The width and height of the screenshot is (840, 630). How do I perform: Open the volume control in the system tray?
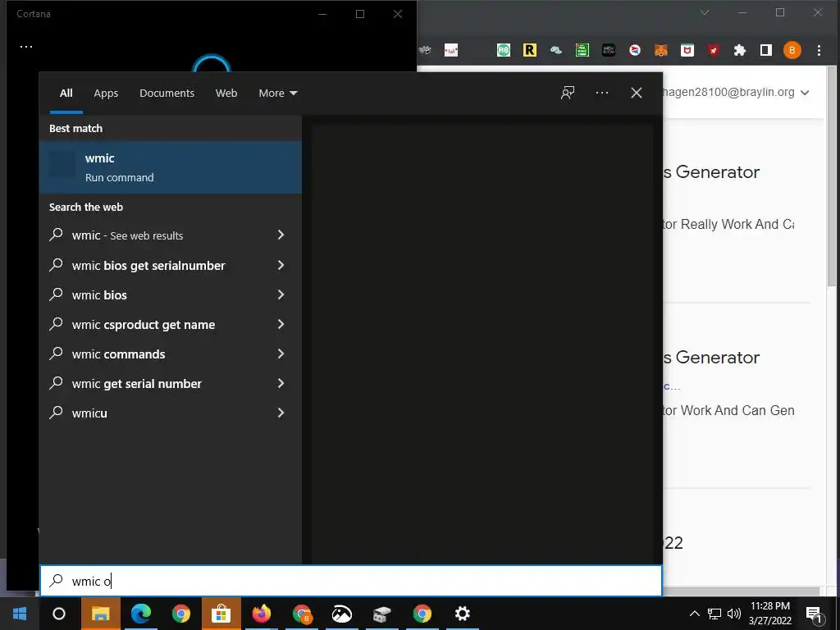coord(734,614)
